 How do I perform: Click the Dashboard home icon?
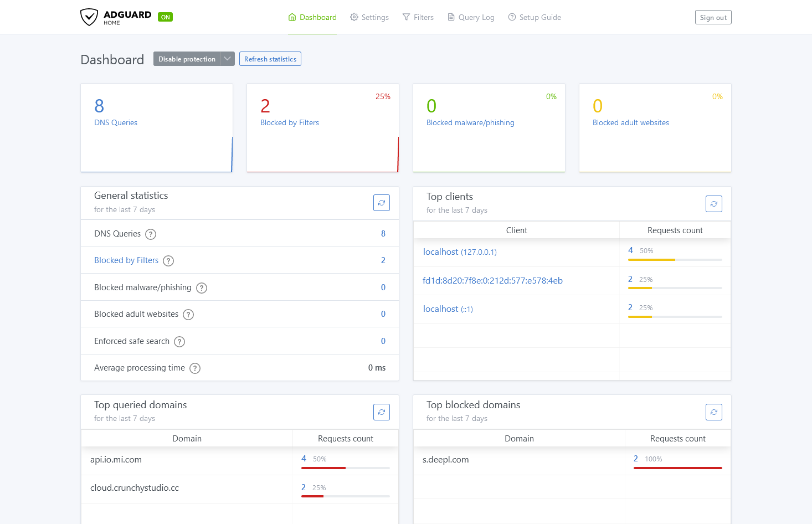[x=292, y=17]
